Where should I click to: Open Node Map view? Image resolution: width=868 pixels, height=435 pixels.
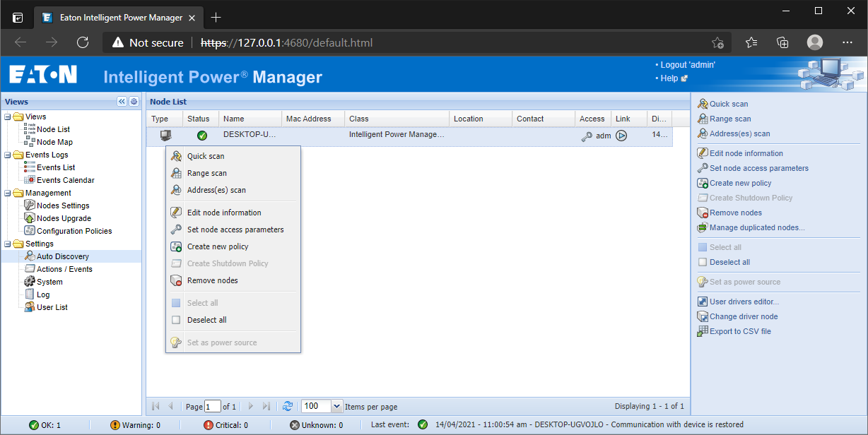tap(54, 142)
